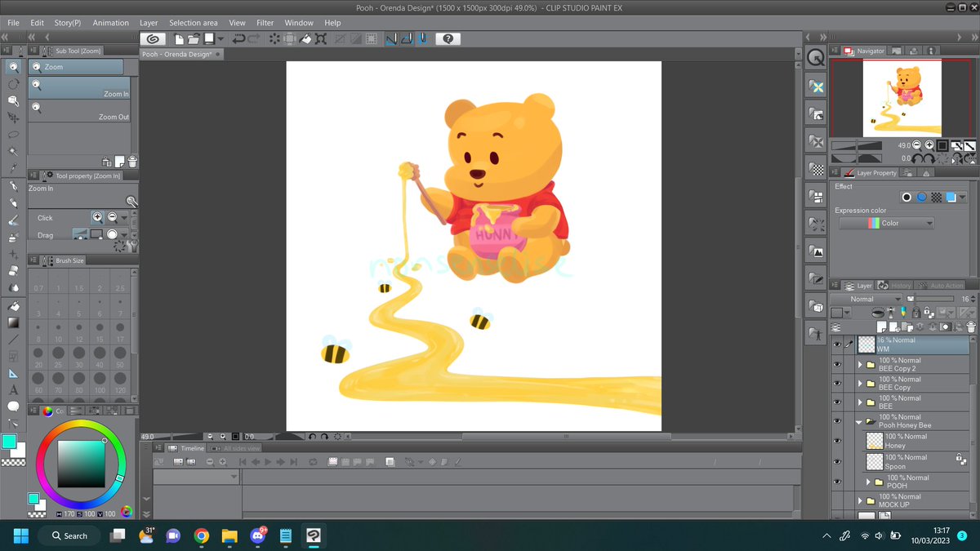Expand the BEE layer folder
The height and width of the screenshot is (551, 980).
tap(861, 402)
